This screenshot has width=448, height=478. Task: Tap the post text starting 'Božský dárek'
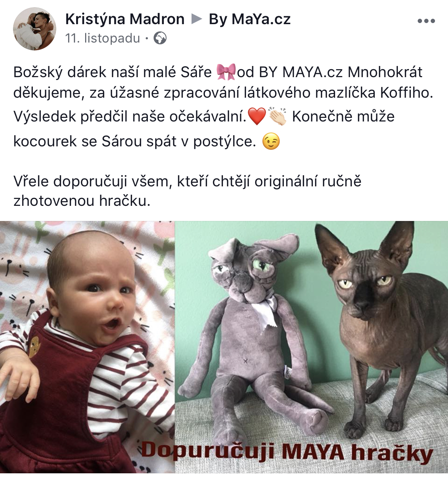pyautogui.click(x=224, y=107)
